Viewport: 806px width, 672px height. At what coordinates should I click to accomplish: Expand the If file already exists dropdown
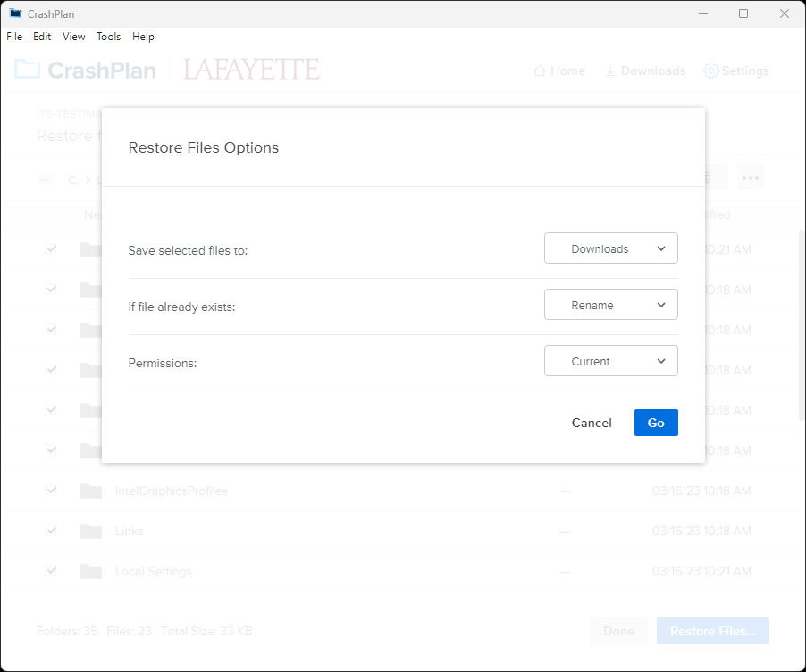coord(610,305)
